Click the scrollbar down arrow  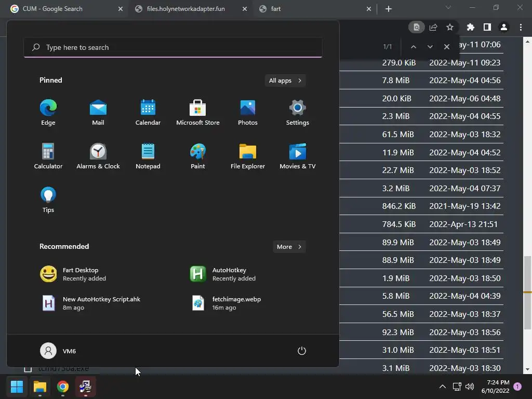(527, 369)
